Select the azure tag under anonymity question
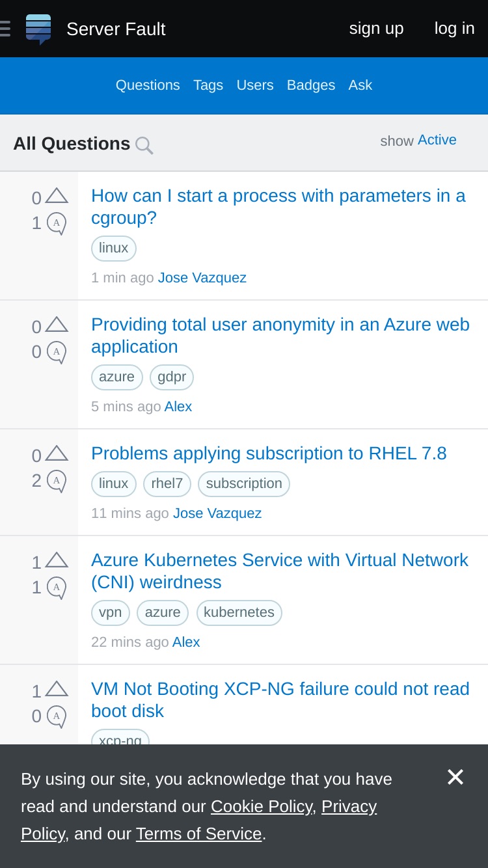 point(117,377)
